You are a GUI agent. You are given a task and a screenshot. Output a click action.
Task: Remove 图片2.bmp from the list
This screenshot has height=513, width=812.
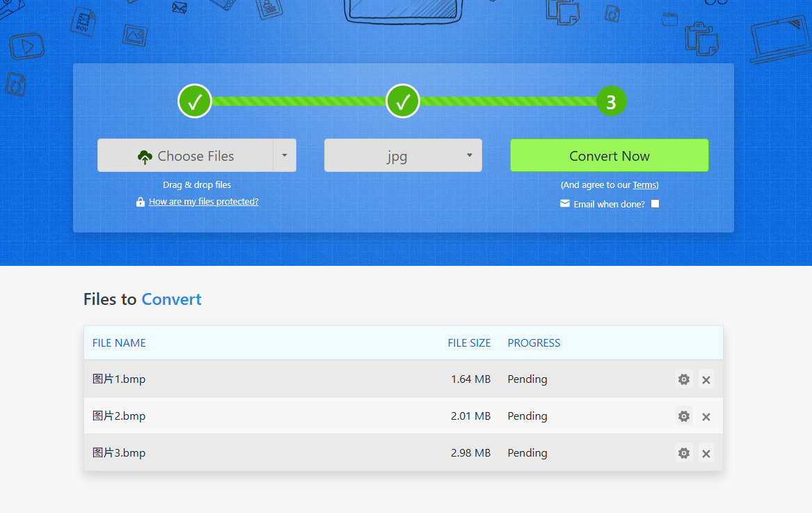(x=706, y=416)
